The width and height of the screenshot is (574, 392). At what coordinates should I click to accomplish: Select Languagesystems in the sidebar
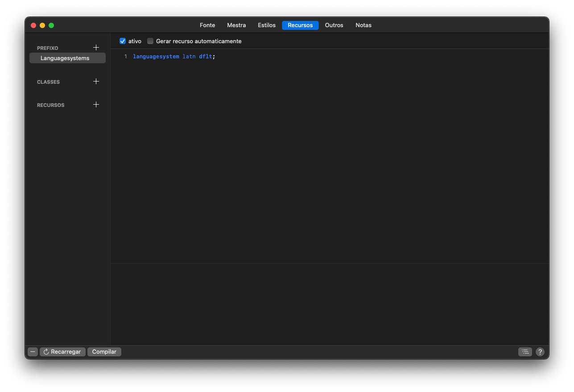point(65,58)
